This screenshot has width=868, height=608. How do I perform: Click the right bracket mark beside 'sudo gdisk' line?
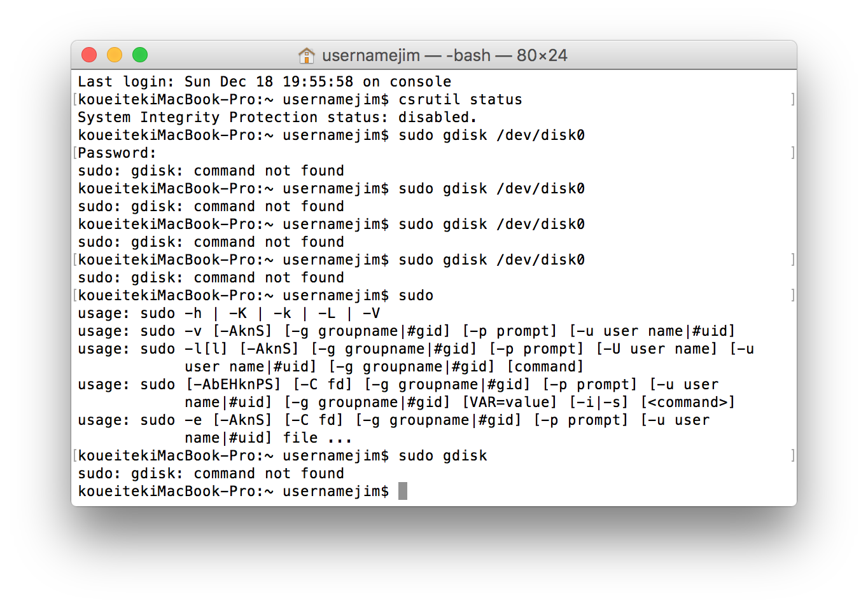tap(792, 455)
